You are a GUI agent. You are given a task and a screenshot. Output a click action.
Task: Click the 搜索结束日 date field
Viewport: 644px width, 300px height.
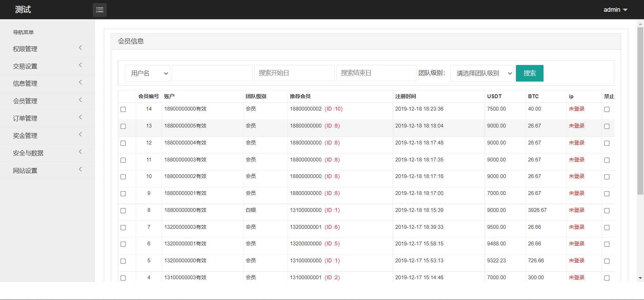(376, 73)
